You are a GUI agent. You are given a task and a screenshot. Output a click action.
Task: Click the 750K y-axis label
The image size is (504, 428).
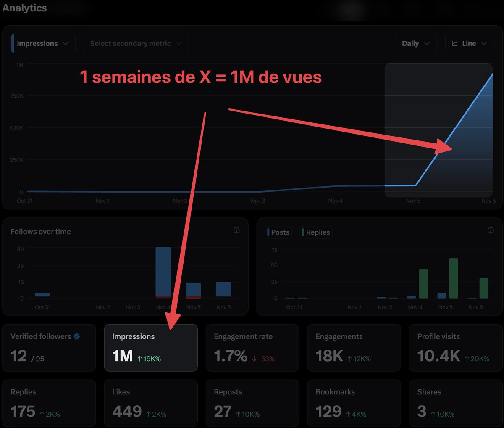point(17,96)
